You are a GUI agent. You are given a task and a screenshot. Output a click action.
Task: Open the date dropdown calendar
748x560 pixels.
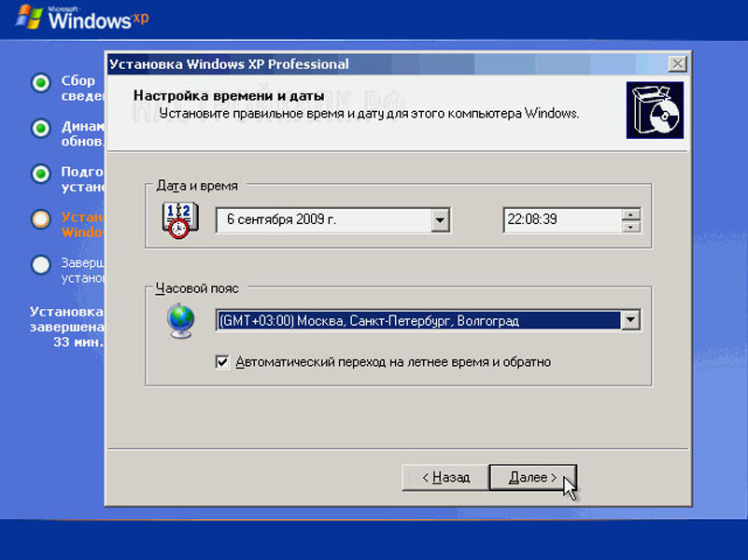(441, 220)
